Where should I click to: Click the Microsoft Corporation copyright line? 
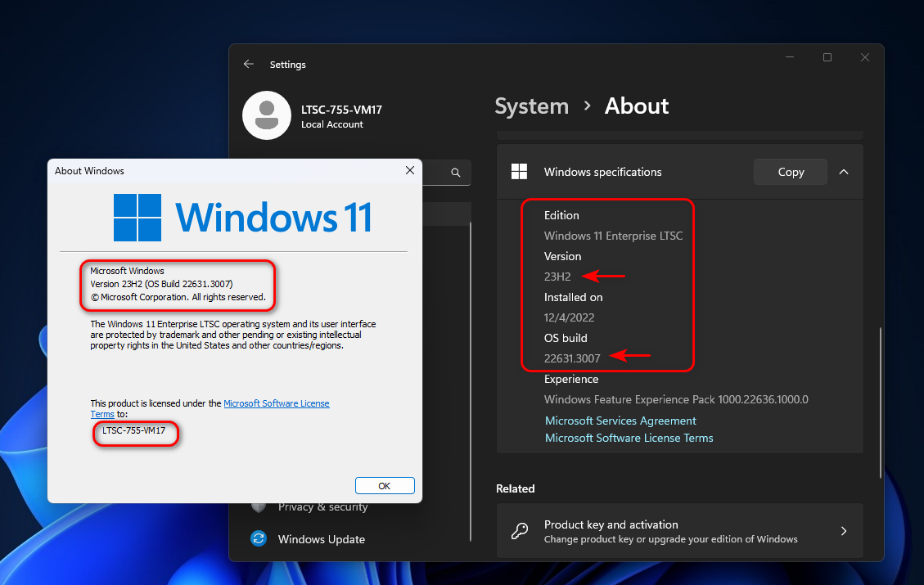tap(178, 297)
